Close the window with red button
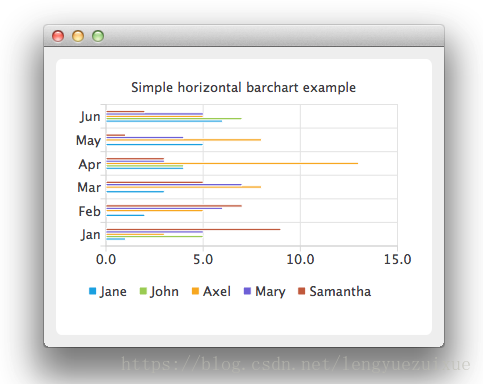483x384 pixels. point(58,36)
